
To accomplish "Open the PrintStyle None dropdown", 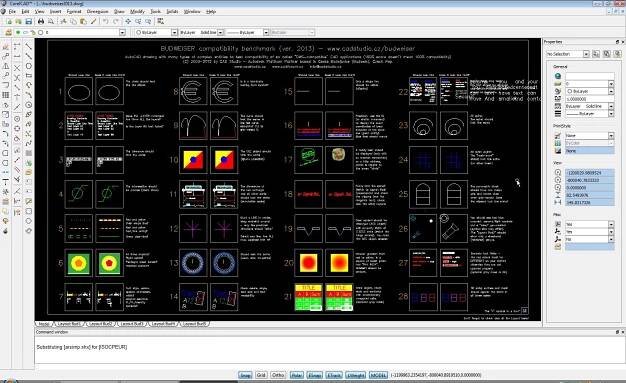I will click(611, 136).
